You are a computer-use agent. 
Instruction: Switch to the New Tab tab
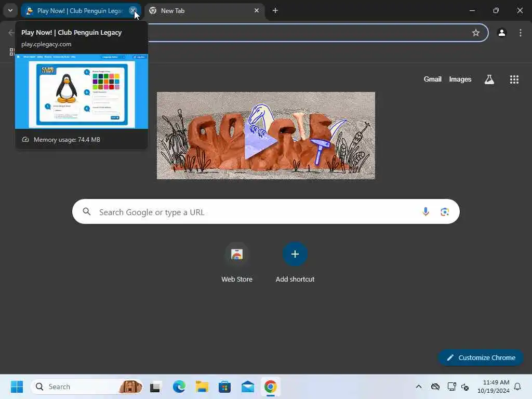205,11
